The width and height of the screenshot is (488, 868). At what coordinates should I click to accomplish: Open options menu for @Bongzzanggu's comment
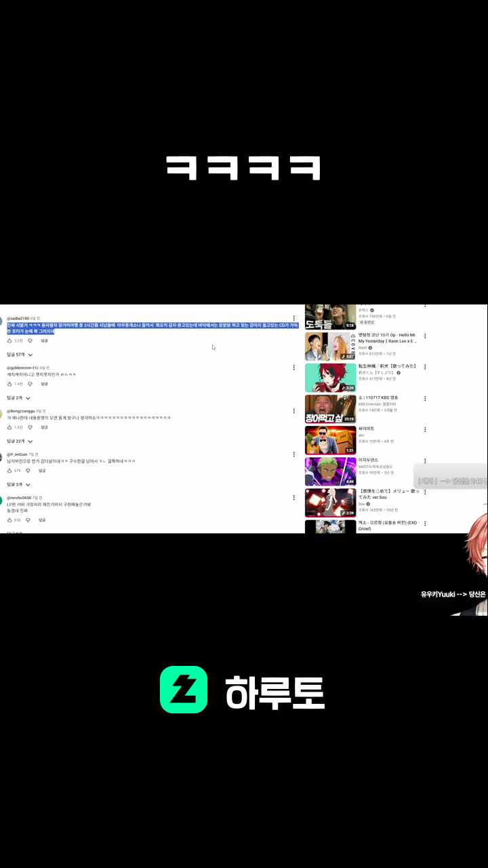click(293, 411)
